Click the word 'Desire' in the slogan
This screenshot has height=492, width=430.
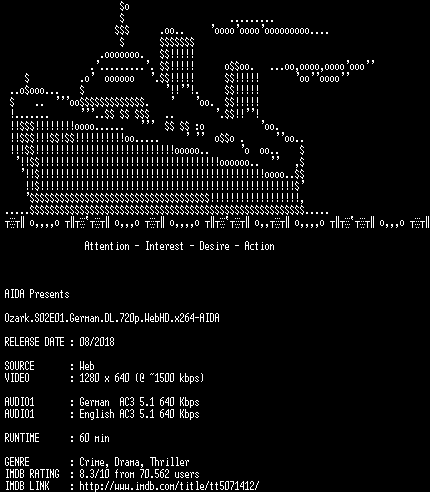click(214, 246)
